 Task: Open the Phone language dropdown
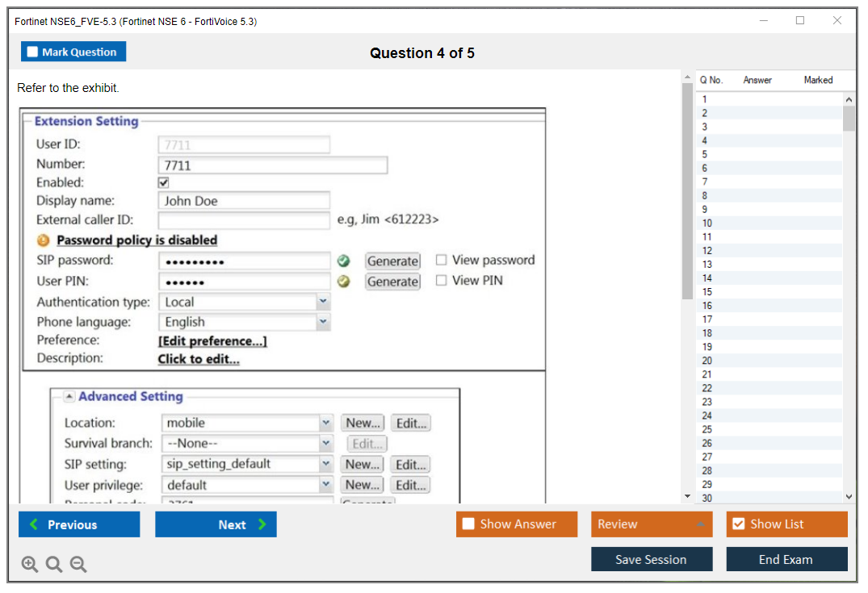[x=323, y=322]
